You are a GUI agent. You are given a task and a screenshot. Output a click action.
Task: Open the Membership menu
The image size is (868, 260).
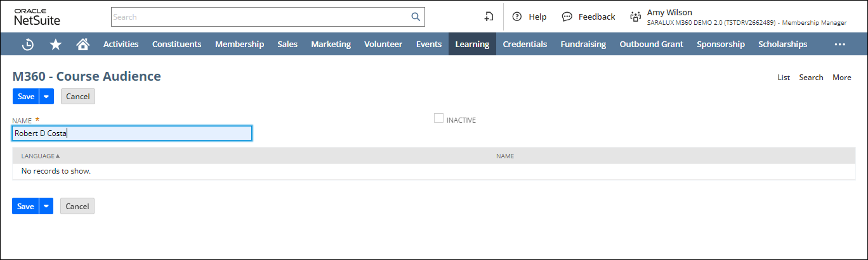coord(239,44)
